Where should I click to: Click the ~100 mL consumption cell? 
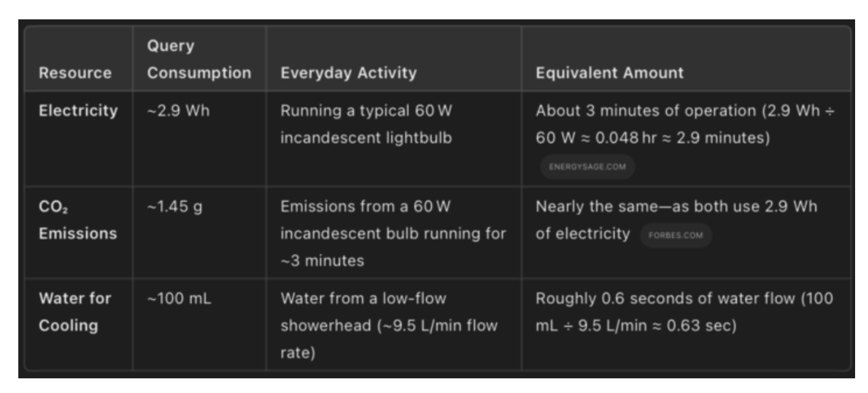pos(179,299)
